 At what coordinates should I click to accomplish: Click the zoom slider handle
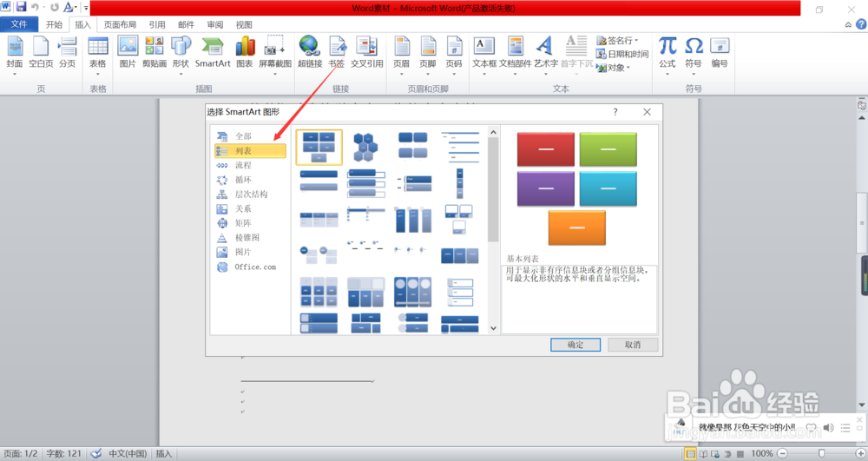coord(821,453)
